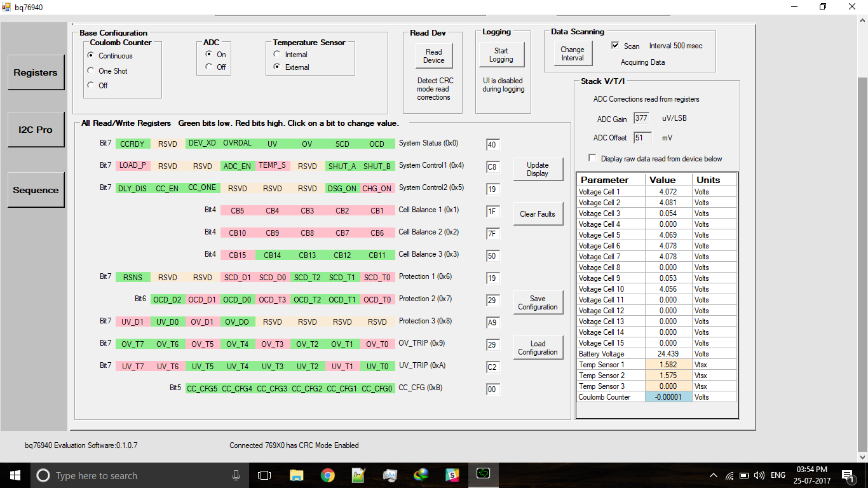Toggle the SHUT_A bit
This screenshot has height=488, width=868.
(342, 166)
